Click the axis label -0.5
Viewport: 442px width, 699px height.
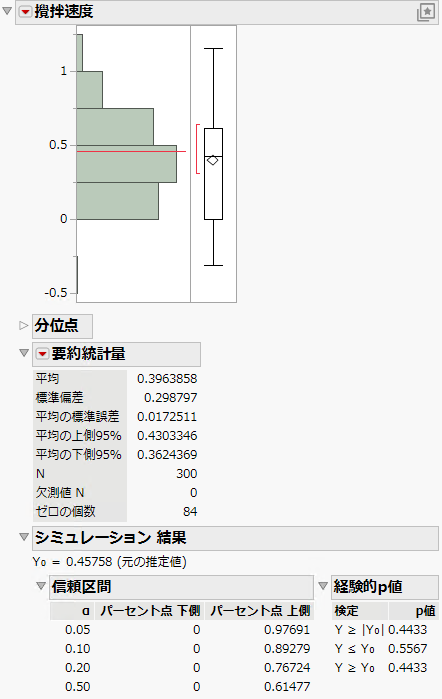56,293
